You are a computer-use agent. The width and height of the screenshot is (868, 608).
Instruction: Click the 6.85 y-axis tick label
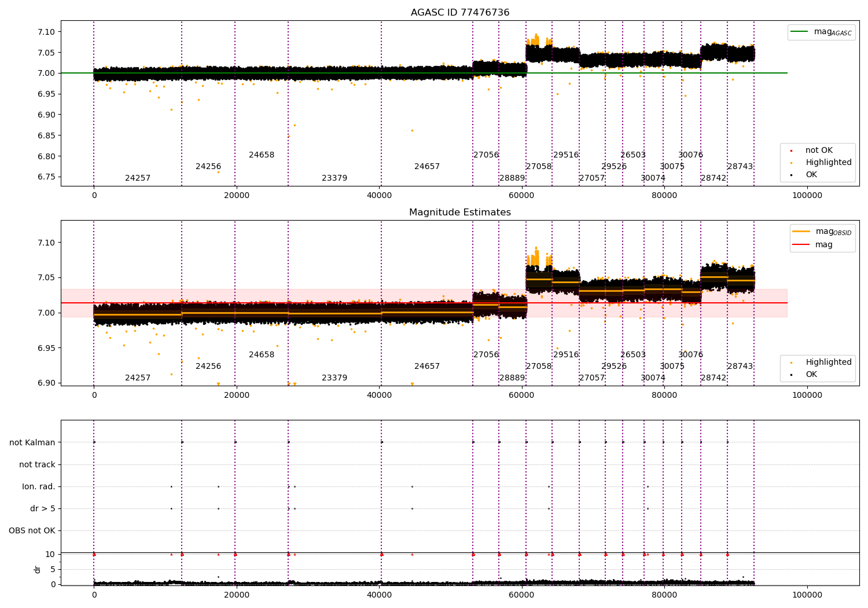(46, 135)
